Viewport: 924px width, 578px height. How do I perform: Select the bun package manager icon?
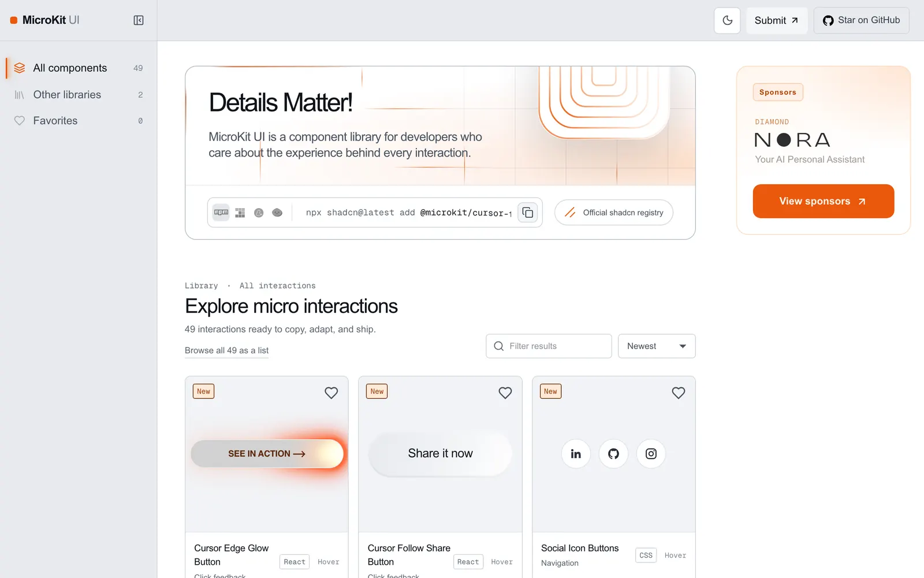[277, 213]
